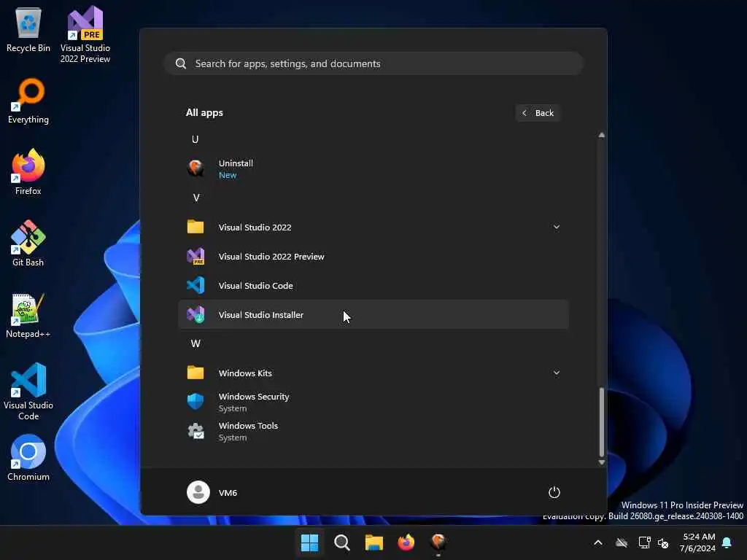Show hidden icons in system tray
Image resolution: width=747 pixels, height=560 pixels.
click(x=598, y=542)
